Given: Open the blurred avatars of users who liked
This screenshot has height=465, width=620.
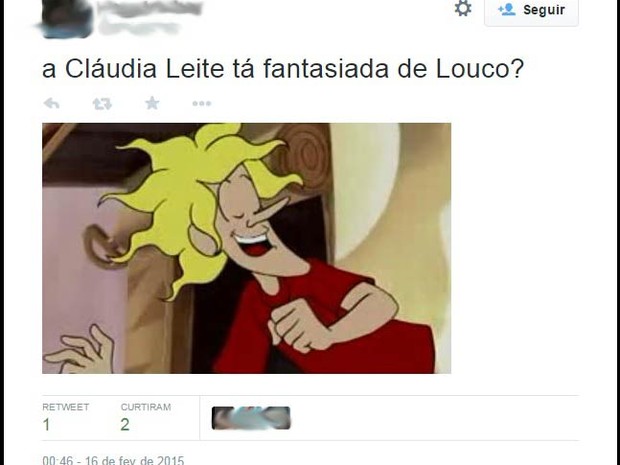Looking at the screenshot, I should [x=251, y=418].
